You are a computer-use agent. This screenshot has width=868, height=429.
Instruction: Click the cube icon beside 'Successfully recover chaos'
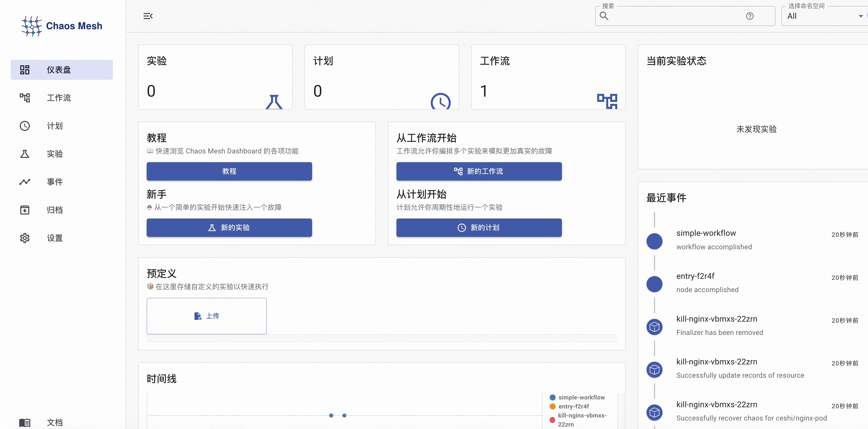click(654, 412)
